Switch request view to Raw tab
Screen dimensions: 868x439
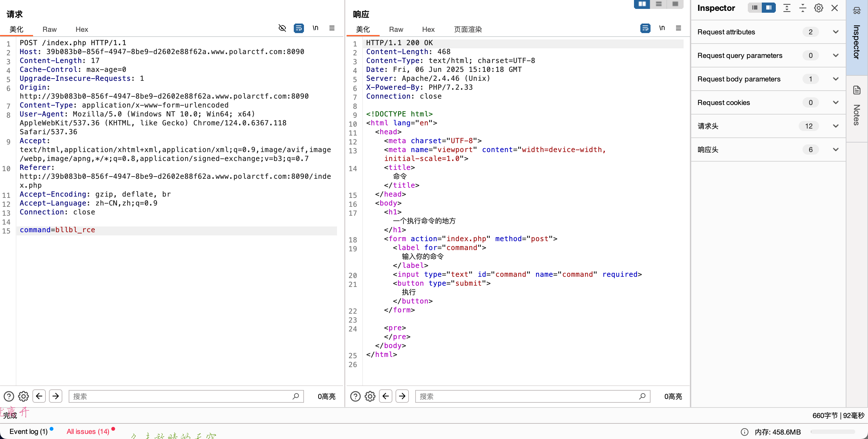pyautogui.click(x=50, y=29)
